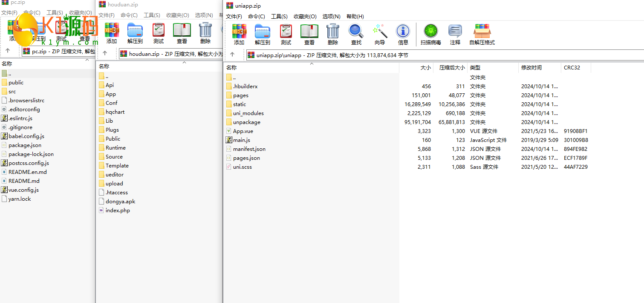Click the Delete (删除) trash icon in uniapp.zip
644x303 pixels.
(333, 34)
